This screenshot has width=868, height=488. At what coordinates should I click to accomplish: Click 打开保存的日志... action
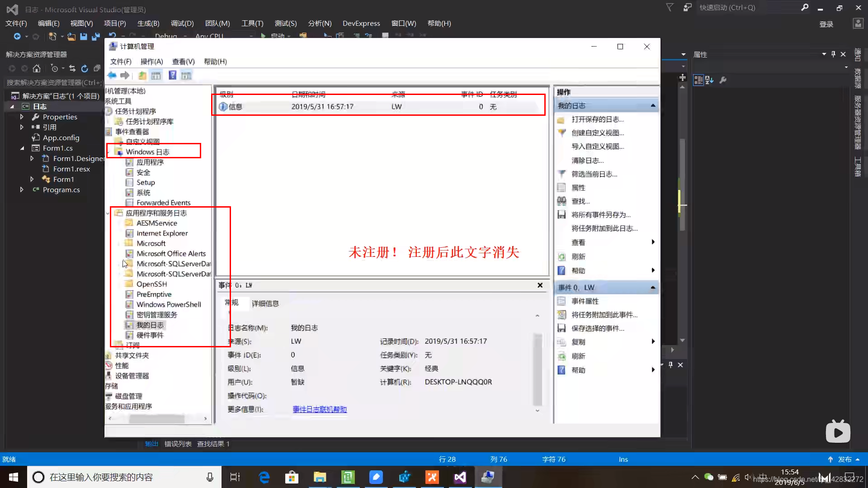(598, 119)
